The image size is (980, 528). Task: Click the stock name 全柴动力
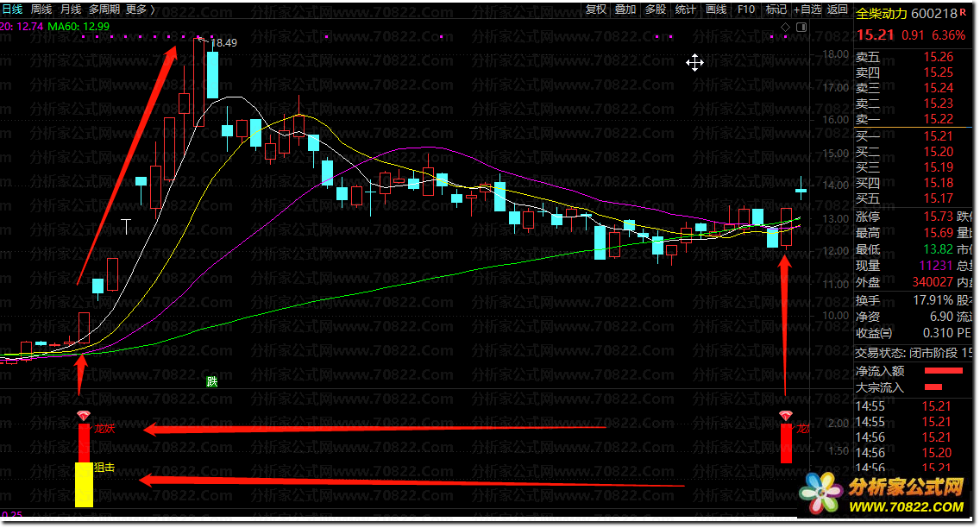point(882,14)
